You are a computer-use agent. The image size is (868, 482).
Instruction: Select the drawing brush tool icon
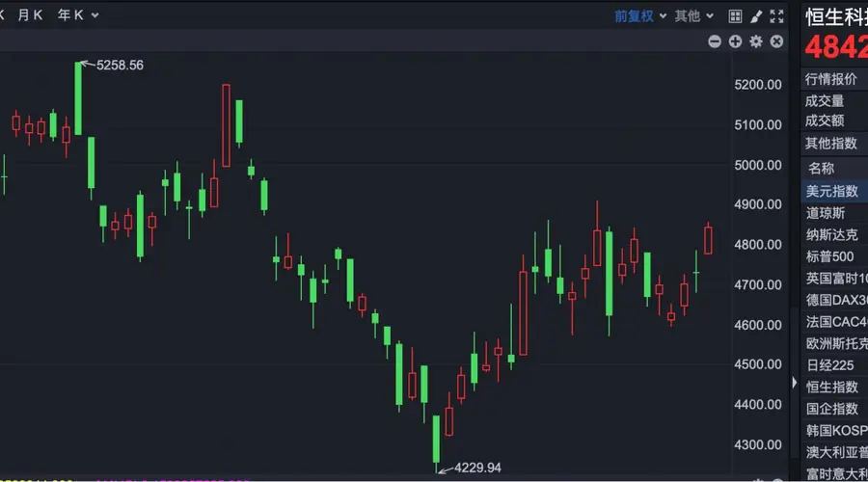tap(756, 16)
